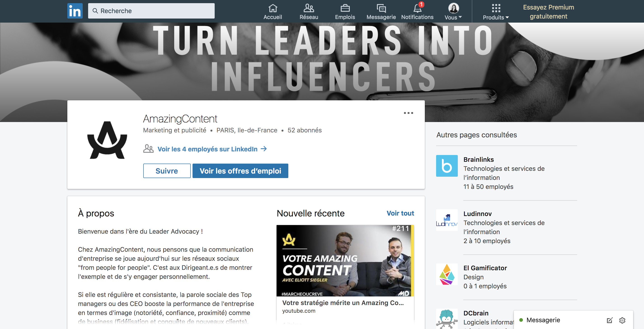
Task: Expand the Produits apps dropdown
Action: (496, 12)
